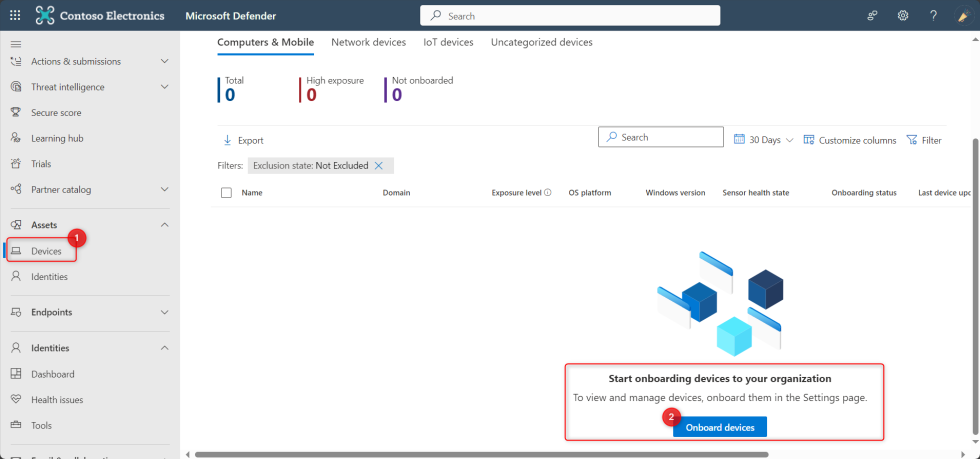Collapse the Assets section chevron
The width and height of the screenshot is (980, 459).
click(x=164, y=224)
